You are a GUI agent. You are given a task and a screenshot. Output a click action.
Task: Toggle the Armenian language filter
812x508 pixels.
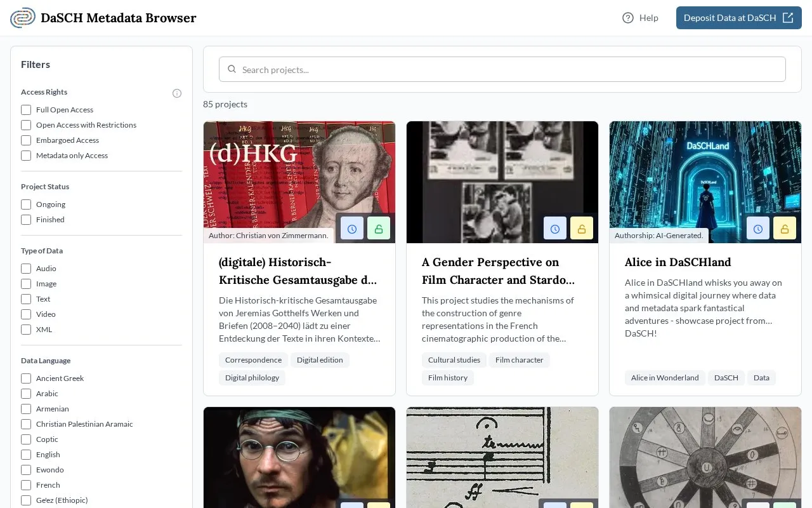26,409
